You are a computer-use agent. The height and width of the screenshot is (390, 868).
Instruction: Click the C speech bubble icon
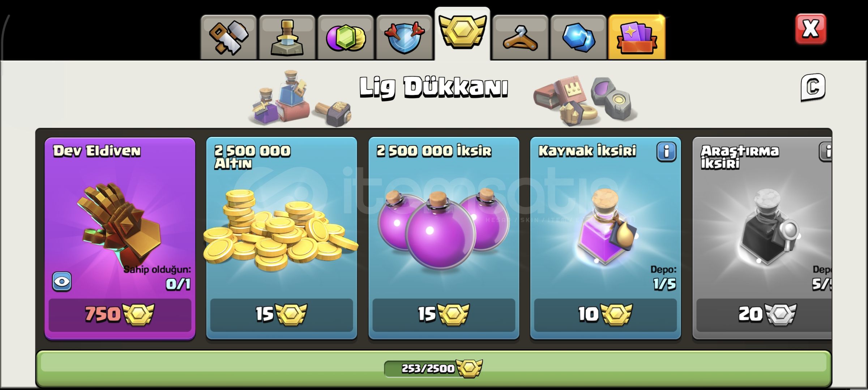point(813,88)
